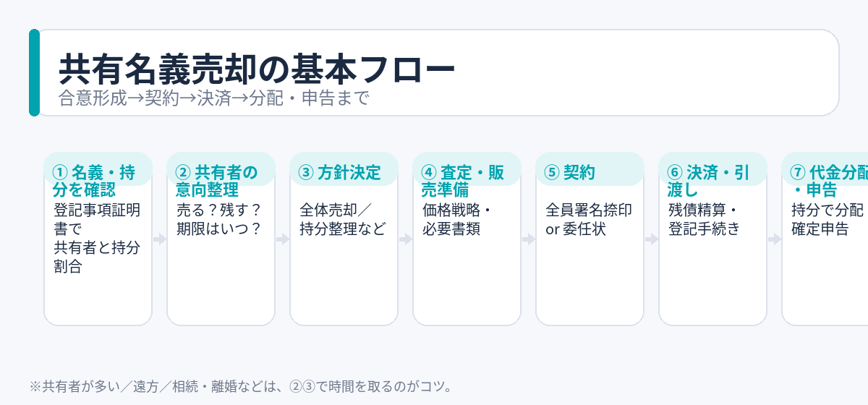
Task: Click the arrow between steps ④ and ⑤
Action: tap(529, 239)
